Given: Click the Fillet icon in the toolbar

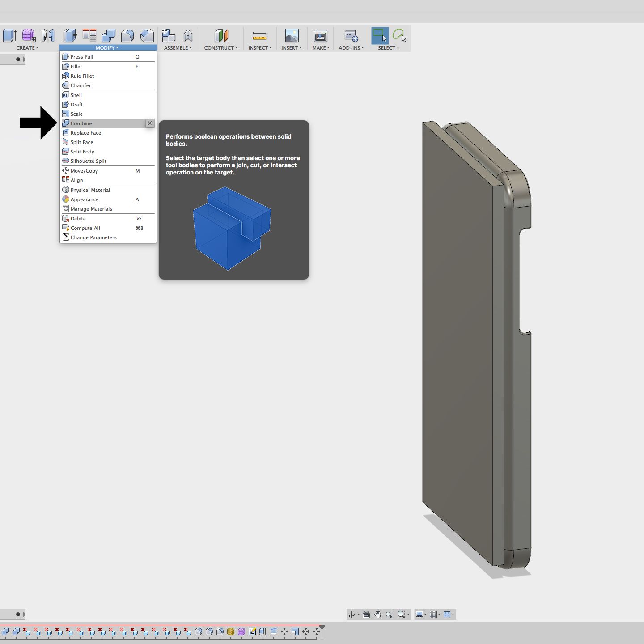Looking at the screenshot, I should tap(127, 35).
